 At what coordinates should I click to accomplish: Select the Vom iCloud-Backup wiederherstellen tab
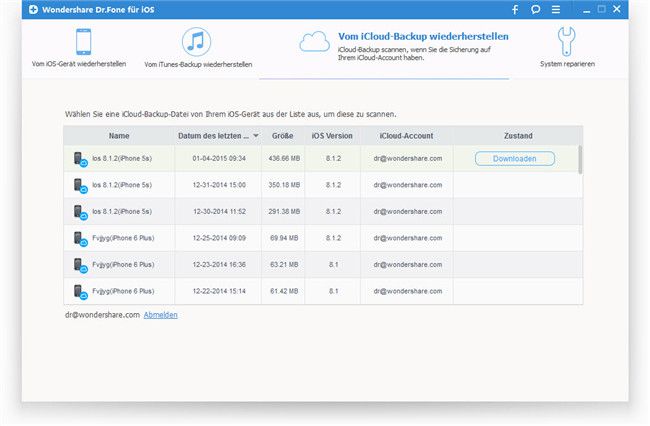[x=384, y=49]
